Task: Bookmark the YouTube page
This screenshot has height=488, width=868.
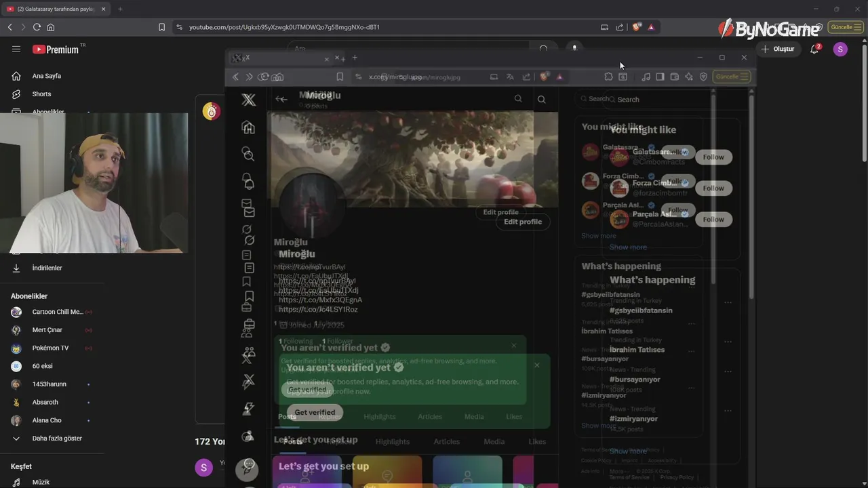Action: coord(161,27)
